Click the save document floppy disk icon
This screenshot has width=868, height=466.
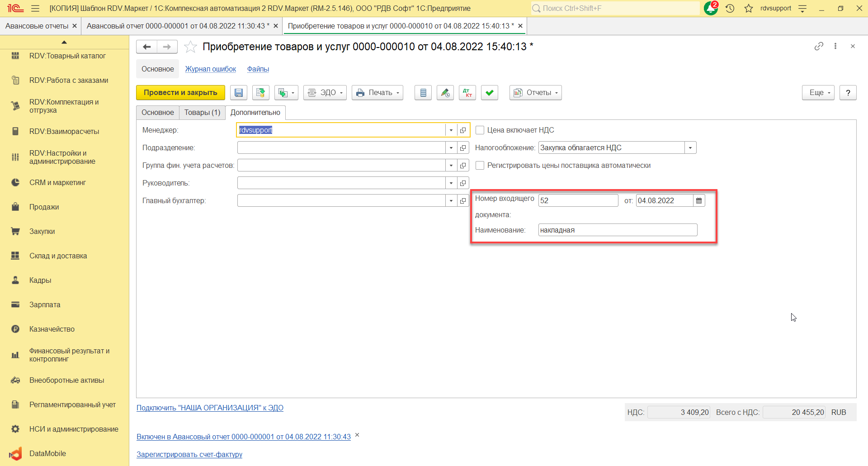point(239,93)
